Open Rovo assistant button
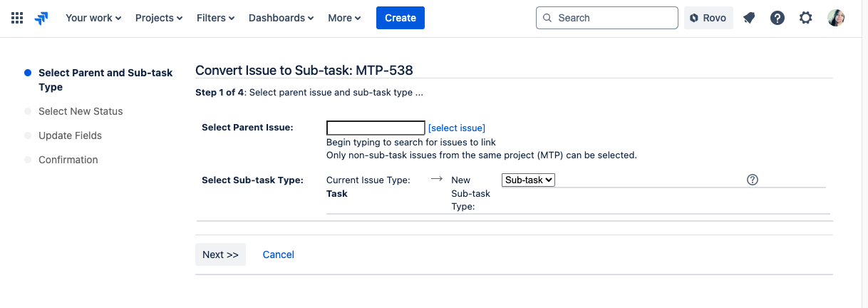 pyautogui.click(x=708, y=18)
